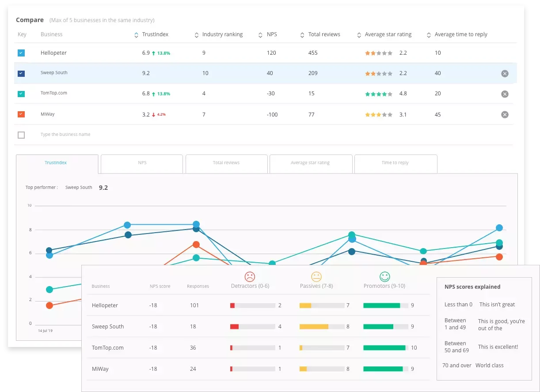Remove TomTop.com from the comparison
The height and width of the screenshot is (392, 540).
click(x=505, y=94)
